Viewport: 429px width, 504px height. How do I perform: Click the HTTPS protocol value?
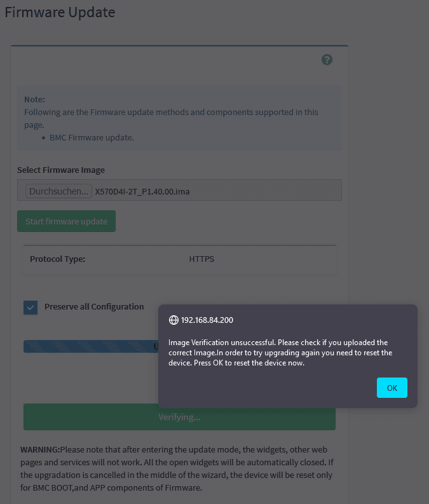coord(201,259)
